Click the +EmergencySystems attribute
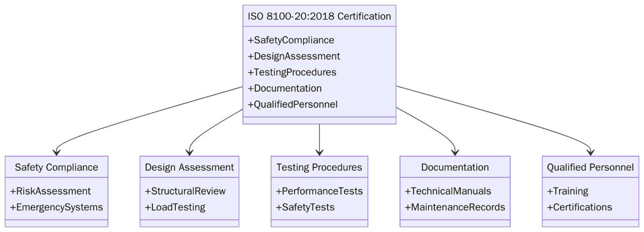Image resolution: width=644 pixels, height=232 pixels. pyautogui.click(x=56, y=207)
